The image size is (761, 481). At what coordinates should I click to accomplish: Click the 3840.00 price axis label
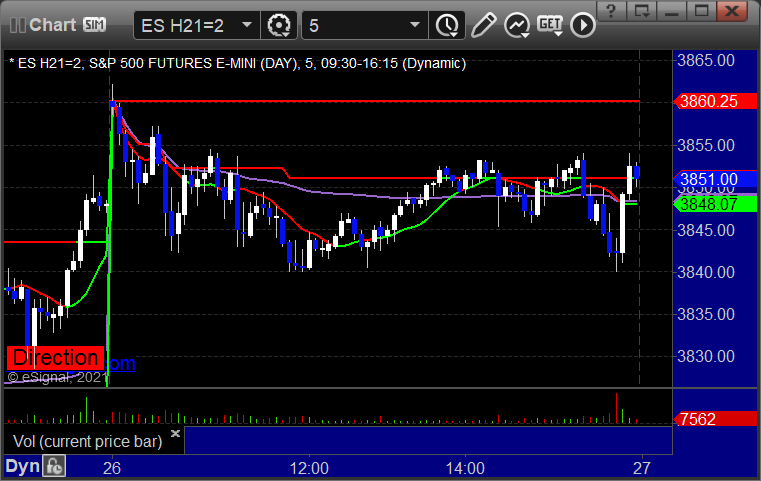pyautogui.click(x=706, y=272)
